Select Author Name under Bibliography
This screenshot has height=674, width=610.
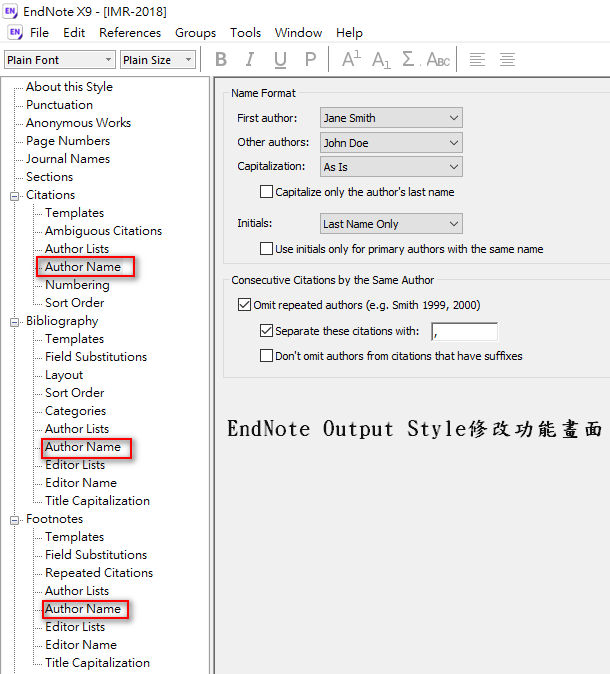point(83,447)
